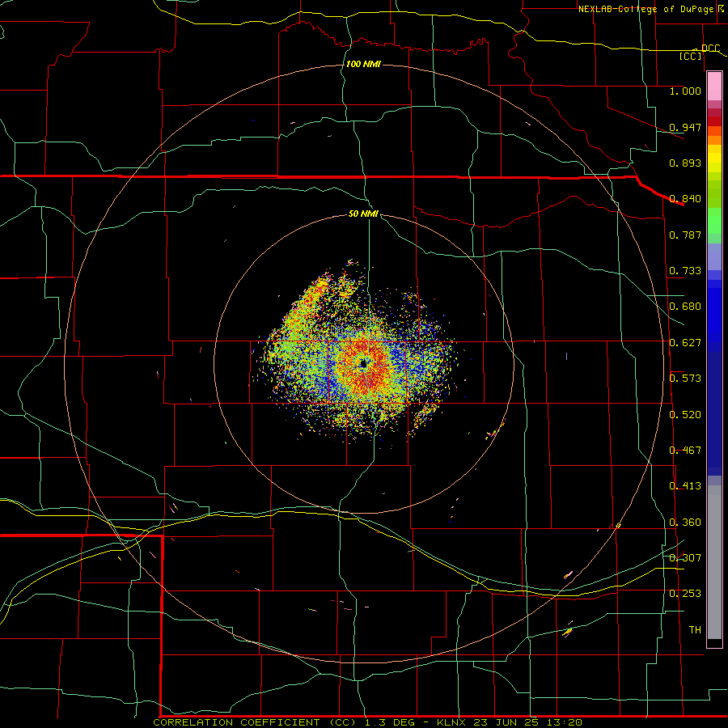Screen dimensions: 728x728
Task: Click the black radar site dot at center
Action: pyautogui.click(x=363, y=364)
